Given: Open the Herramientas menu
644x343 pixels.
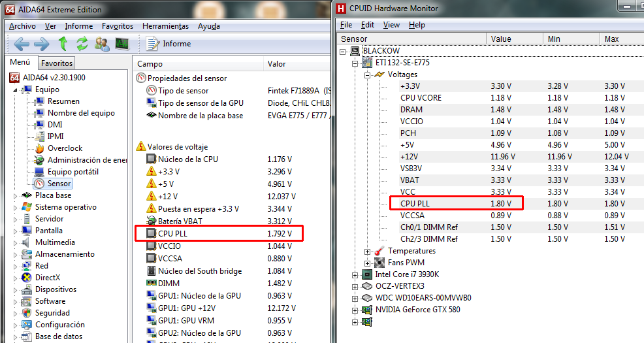Looking at the screenshot, I should [x=165, y=26].
